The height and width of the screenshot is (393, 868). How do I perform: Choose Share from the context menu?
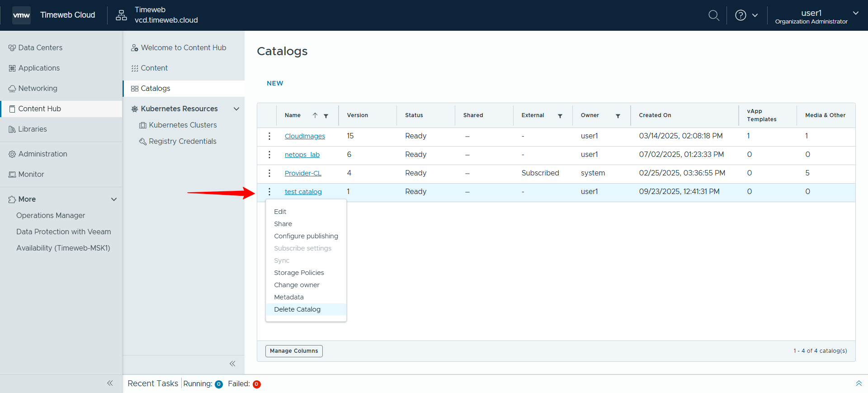[x=283, y=224]
